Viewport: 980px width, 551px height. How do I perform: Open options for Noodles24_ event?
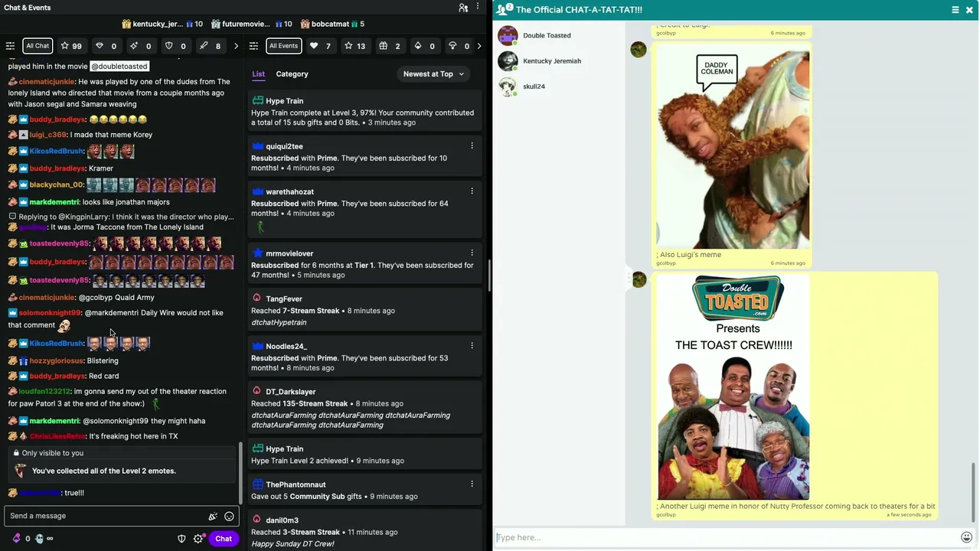point(472,345)
